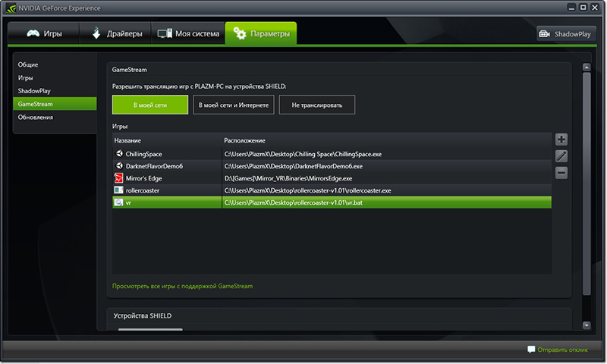The image size is (607, 364).
Task: Select the Mirror's Edge game name
Action: tap(143, 178)
